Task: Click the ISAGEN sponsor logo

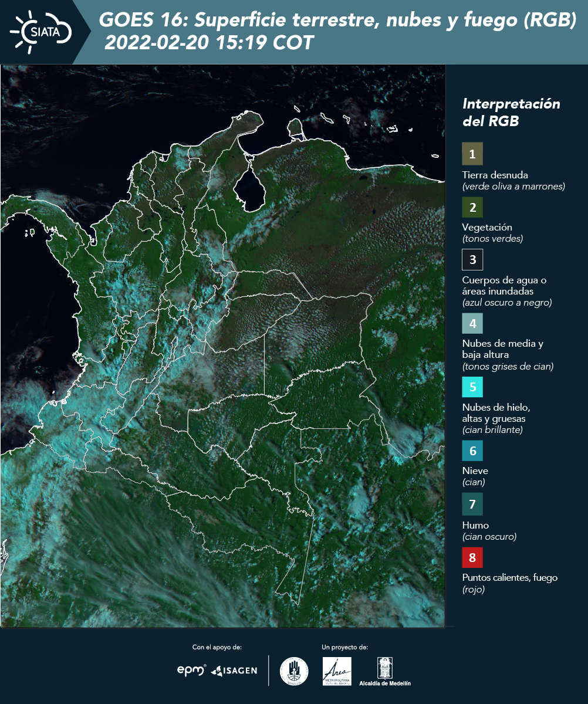Action: point(234,671)
